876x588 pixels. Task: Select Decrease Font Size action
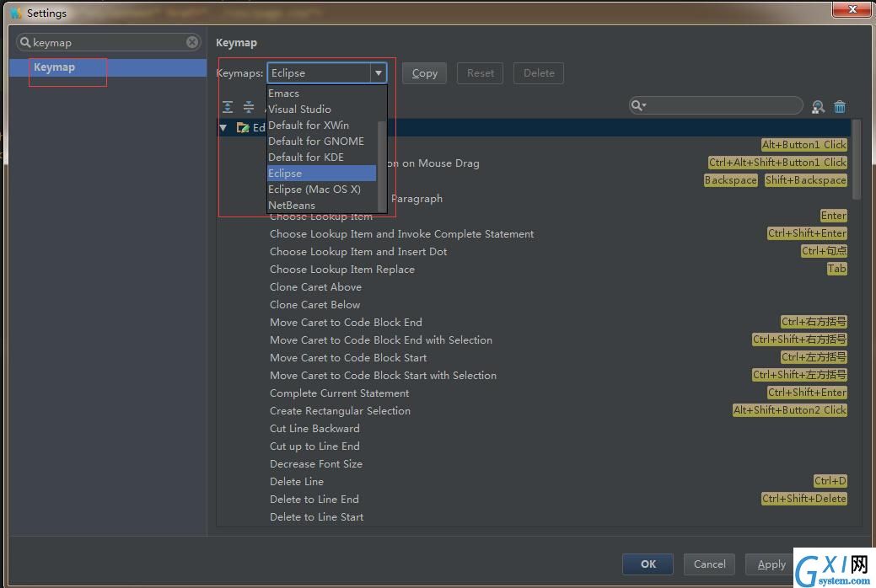pyautogui.click(x=316, y=464)
